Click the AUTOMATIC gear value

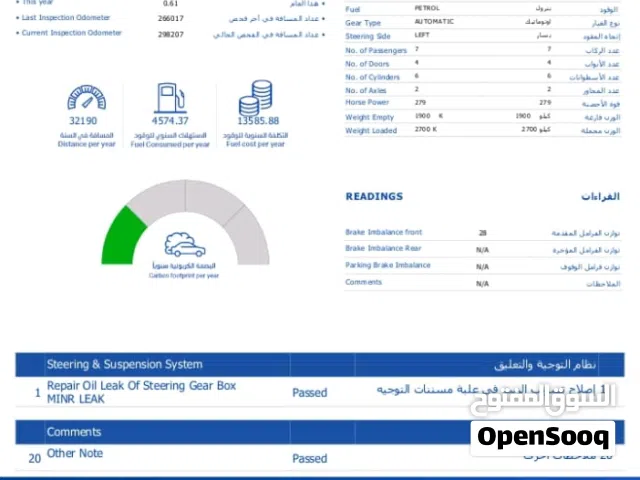434,21
